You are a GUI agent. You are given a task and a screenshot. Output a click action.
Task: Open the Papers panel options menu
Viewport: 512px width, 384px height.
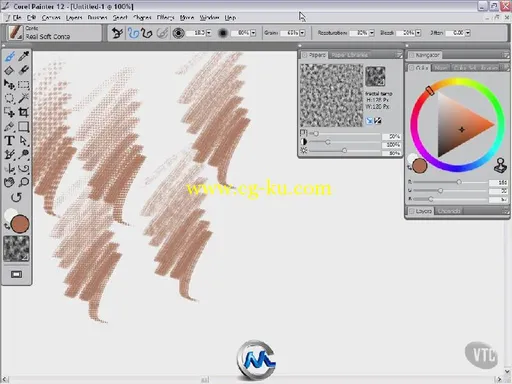coord(399,55)
